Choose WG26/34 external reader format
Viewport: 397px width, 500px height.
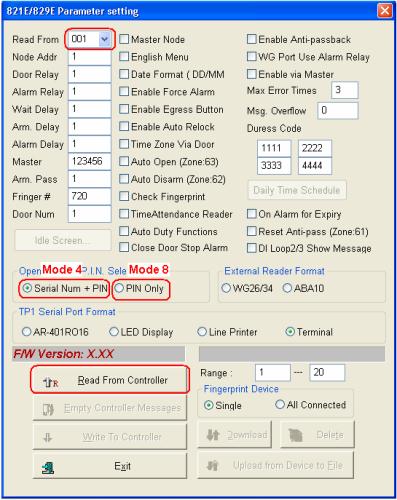click(x=226, y=288)
